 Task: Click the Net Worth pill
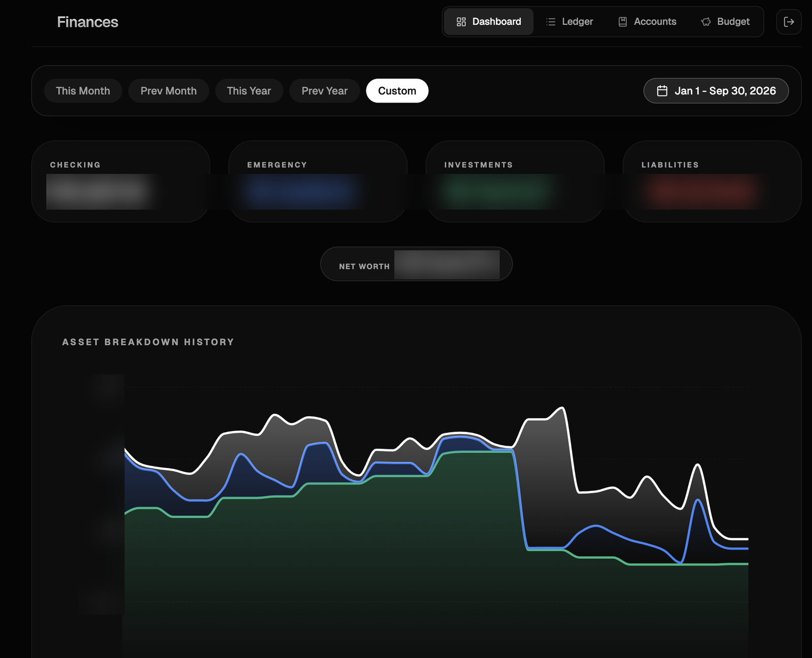[x=416, y=264]
